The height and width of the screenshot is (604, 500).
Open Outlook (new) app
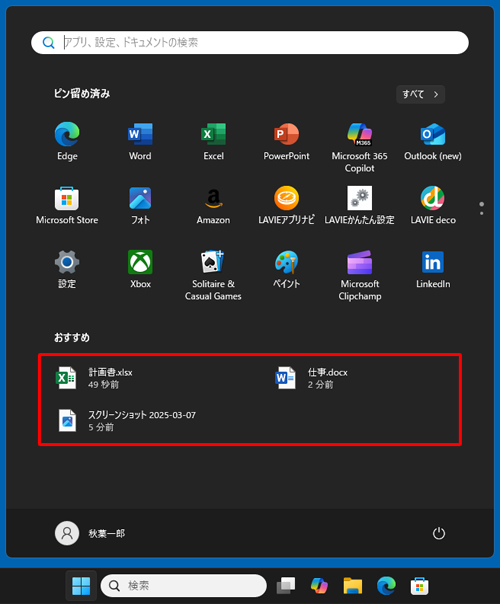tap(433, 141)
